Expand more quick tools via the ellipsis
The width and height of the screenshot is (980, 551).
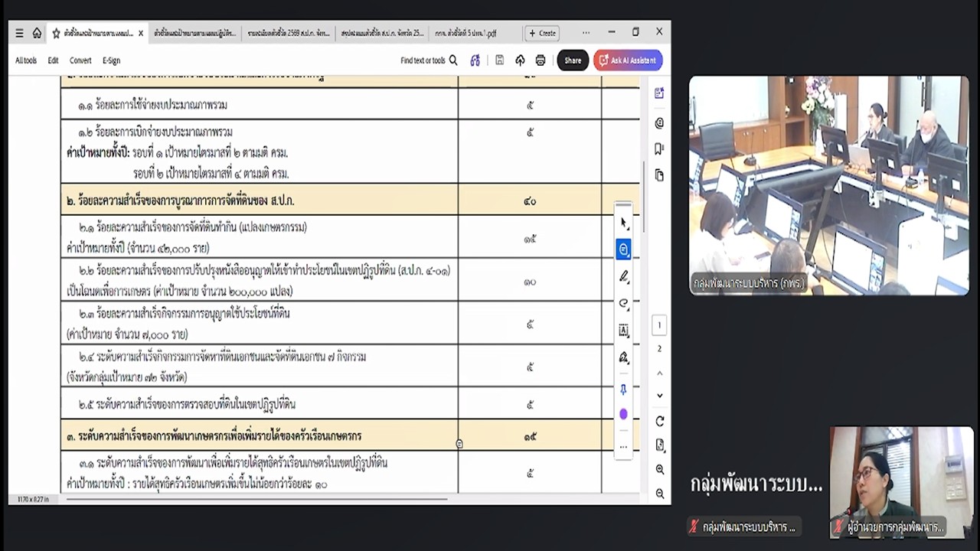point(623,445)
